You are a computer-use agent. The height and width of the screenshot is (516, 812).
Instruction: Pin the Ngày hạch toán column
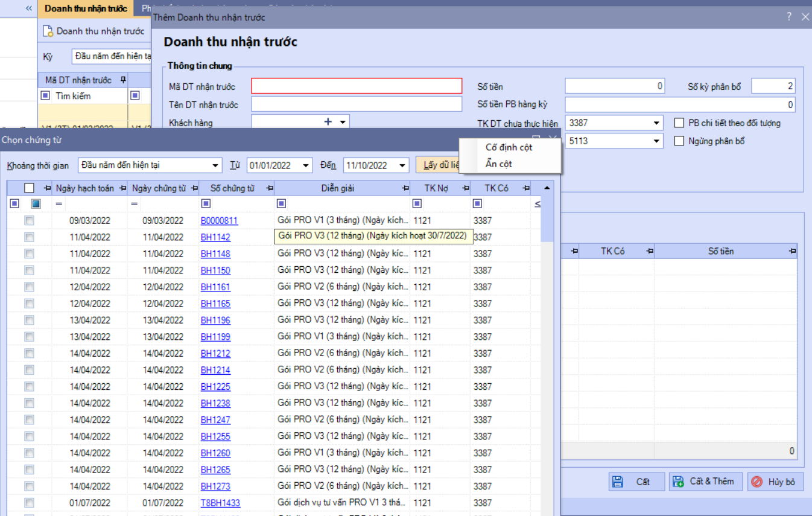[x=122, y=188]
